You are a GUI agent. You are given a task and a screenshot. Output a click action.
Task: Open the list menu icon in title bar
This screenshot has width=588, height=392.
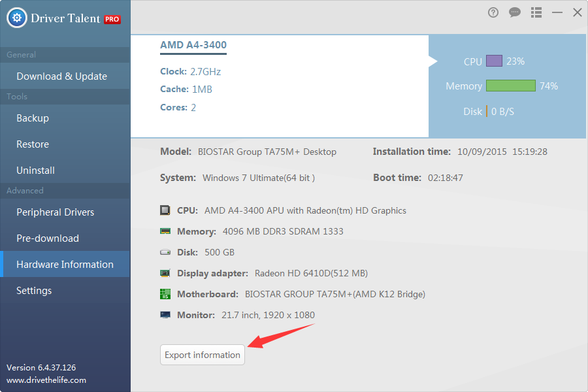click(536, 12)
